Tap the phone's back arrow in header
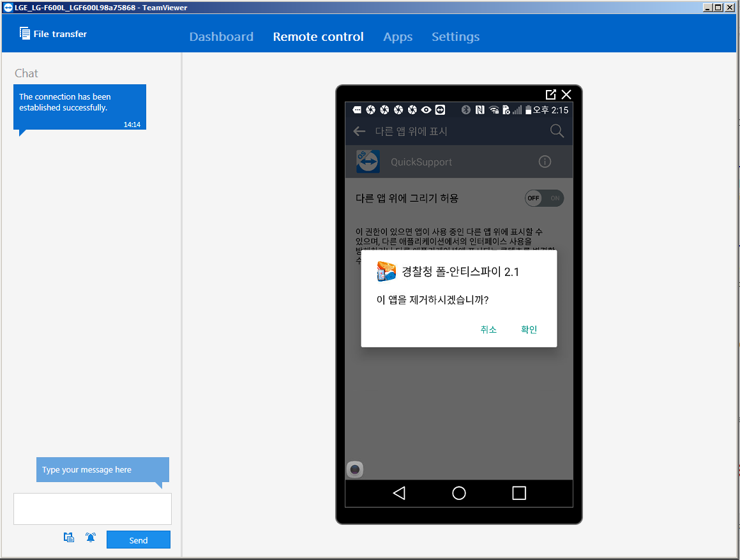 tap(359, 132)
